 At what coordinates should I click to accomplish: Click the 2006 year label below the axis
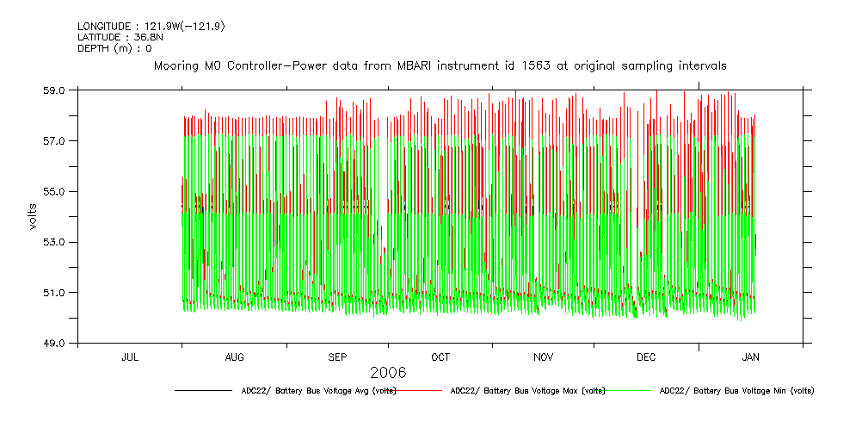[x=388, y=373]
